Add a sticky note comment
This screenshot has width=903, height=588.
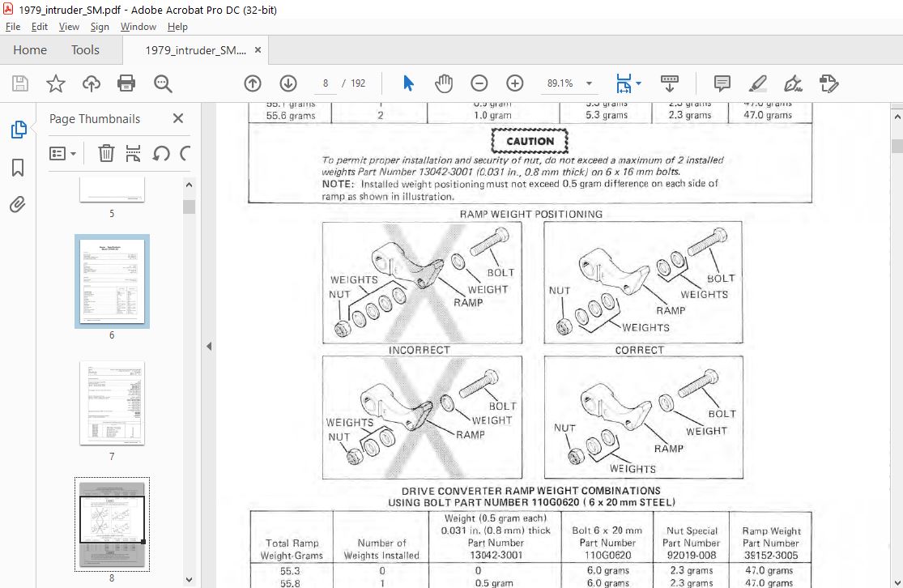tap(722, 83)
